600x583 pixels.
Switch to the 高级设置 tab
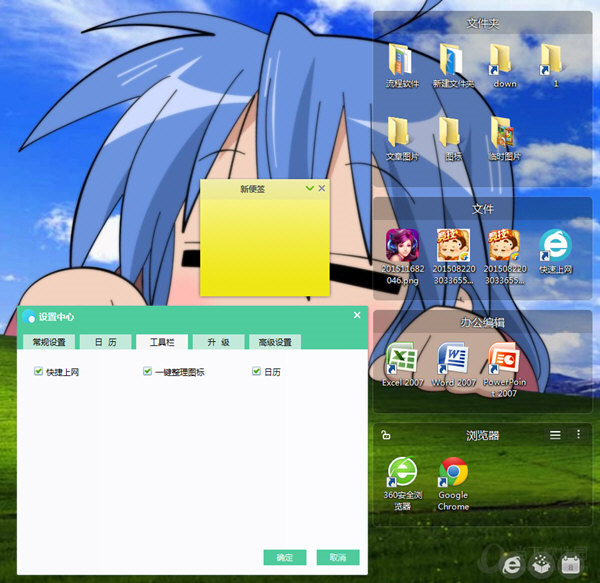pyautogui.click(x=275, y=342)
